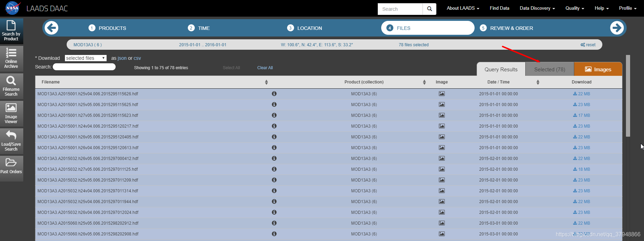Download MOD13A3.A2015001.h25v04 22 MB file
The height and width of the screenshot is (241, 644).
(x=582, y=94)
